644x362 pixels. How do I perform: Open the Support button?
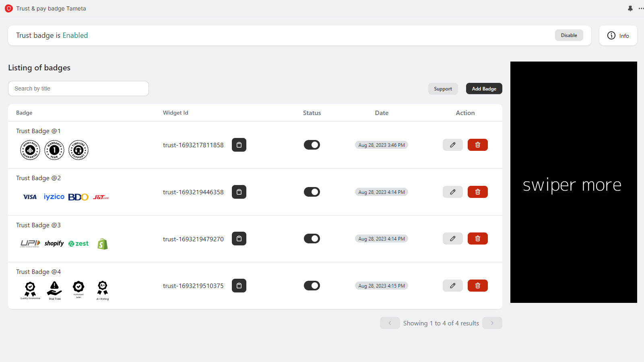(443, 88)
